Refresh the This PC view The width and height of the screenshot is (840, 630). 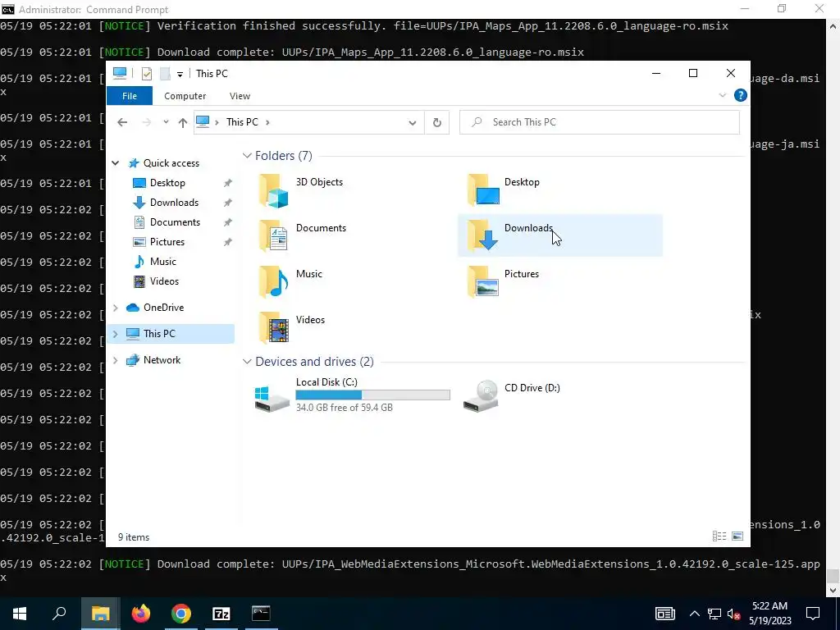click(437, 122)
